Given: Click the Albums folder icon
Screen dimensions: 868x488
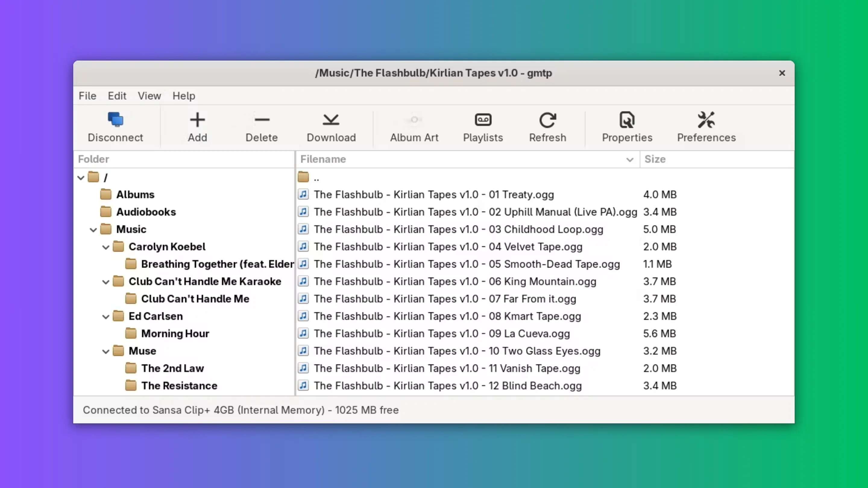Looking at the screenshot, I should pos(106,194).
